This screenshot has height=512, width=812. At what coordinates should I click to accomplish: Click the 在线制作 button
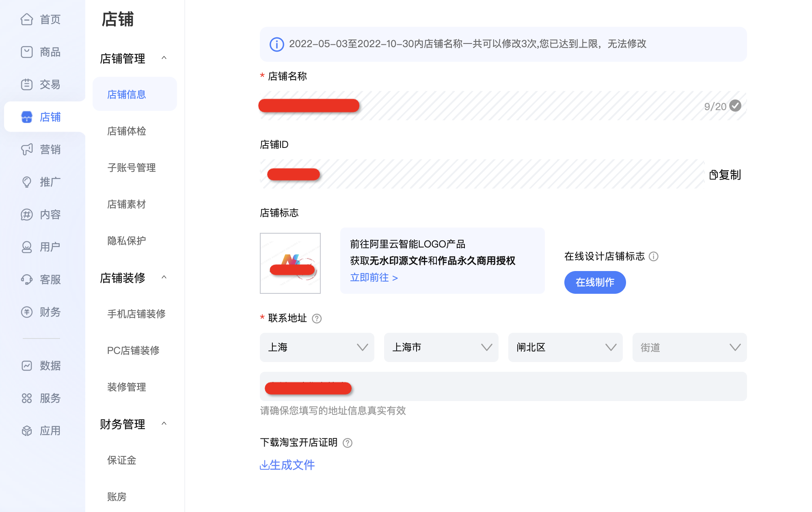coord(595,282)
